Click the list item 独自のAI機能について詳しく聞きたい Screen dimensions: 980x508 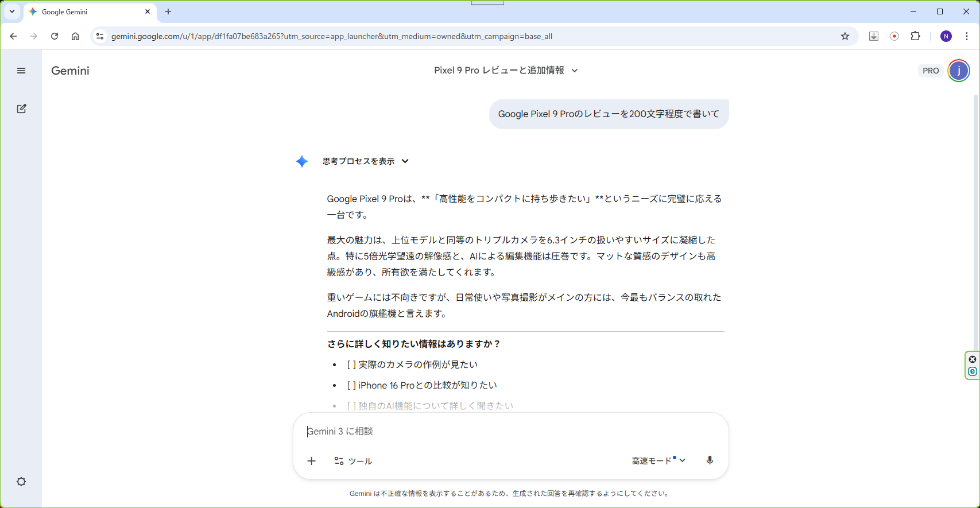[430, 406]
